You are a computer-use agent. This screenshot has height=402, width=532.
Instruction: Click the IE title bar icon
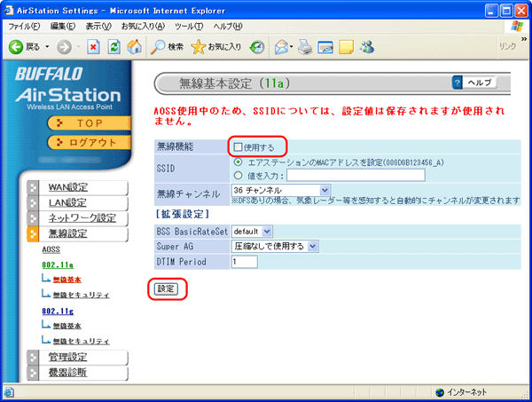(x=9, y=10)
